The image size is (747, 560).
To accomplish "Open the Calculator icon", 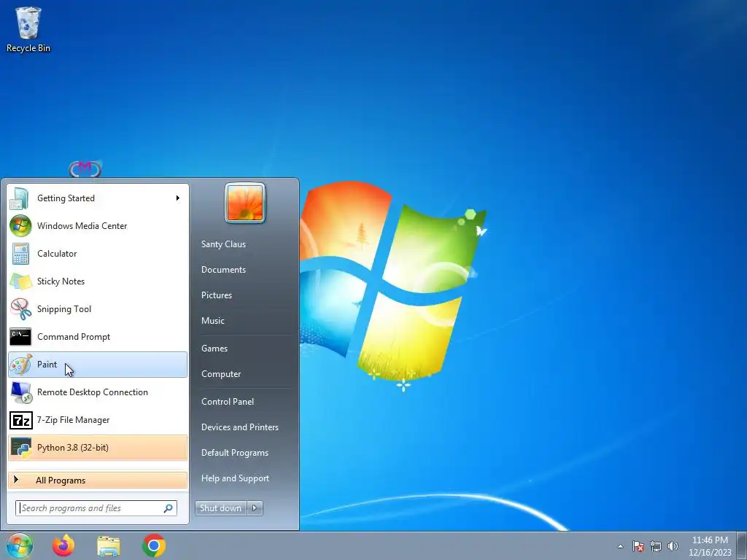I will click(x=20, y=254).
